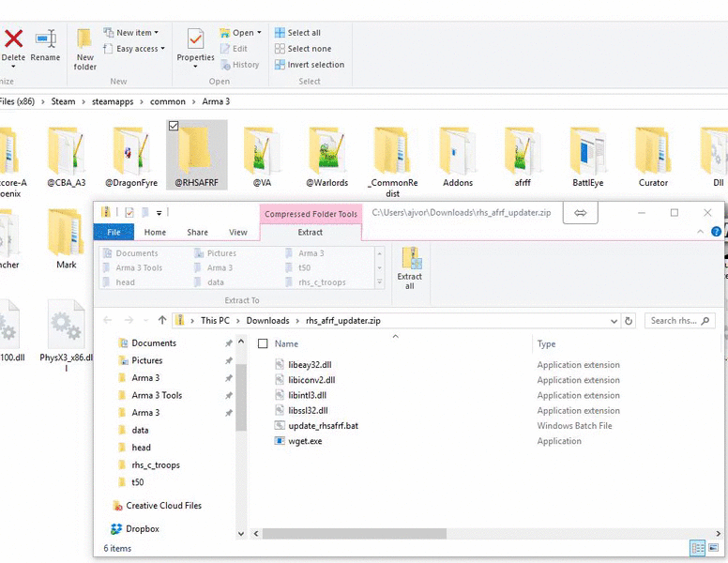Viewport: 728px width, 563px height.
Task: Switch to Details view icon in status bar
Action: pos(697,548)
